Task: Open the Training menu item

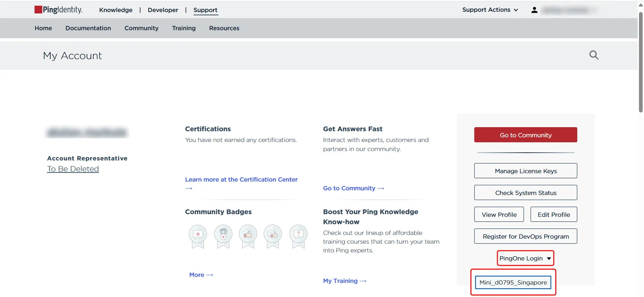Action: point(184,28)
